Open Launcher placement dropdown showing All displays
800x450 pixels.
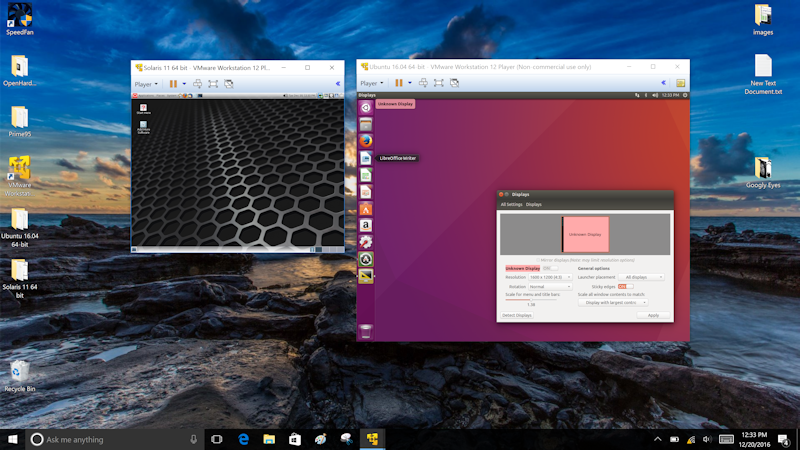pyautogui.click(x=641, y=277)
